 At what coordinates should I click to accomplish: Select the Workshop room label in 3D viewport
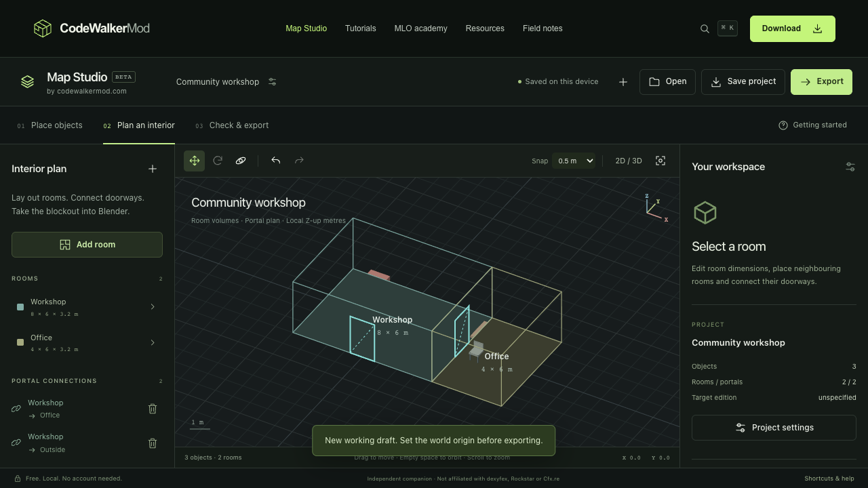coord(392,320)
